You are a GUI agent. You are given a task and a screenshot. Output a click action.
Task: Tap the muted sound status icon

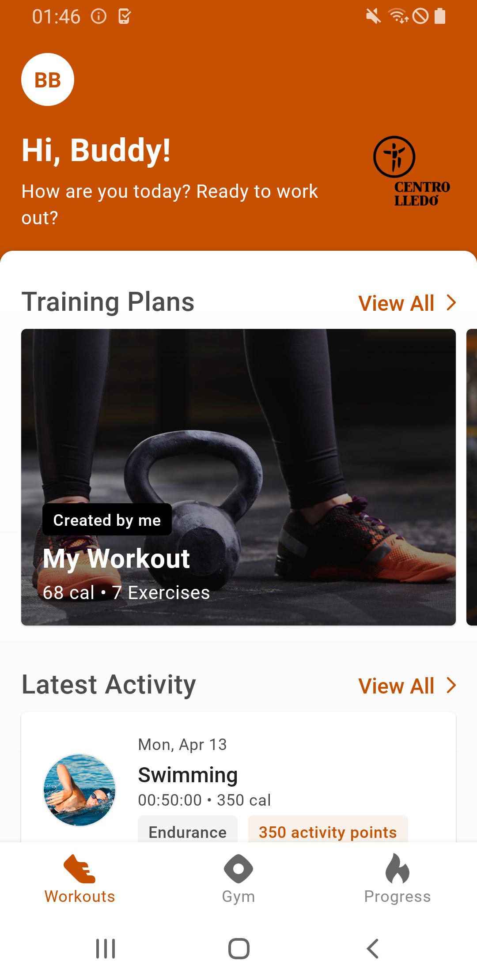click(x=374, y=17)
